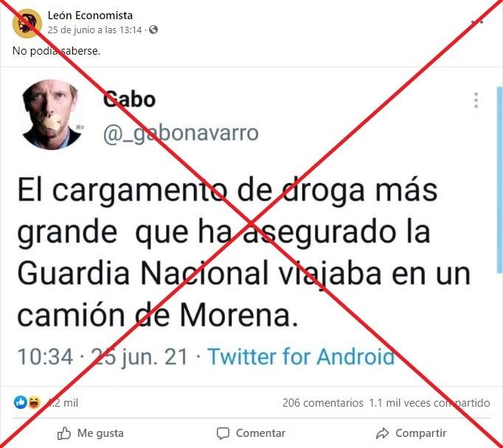503x448 pixels.
Task: Click the Twitter for Android link
Action: (301, 356)
